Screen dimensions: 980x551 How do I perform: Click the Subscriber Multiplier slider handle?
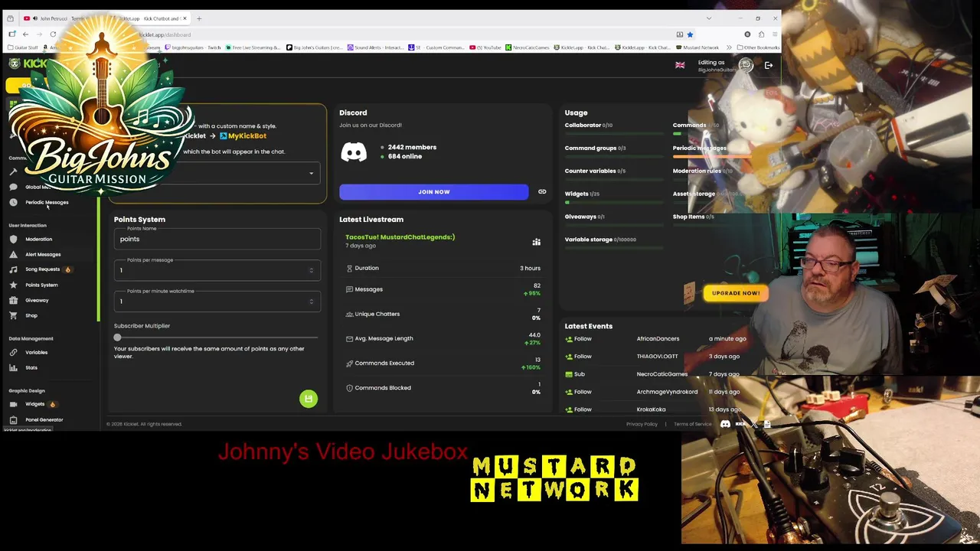[117, 337]
